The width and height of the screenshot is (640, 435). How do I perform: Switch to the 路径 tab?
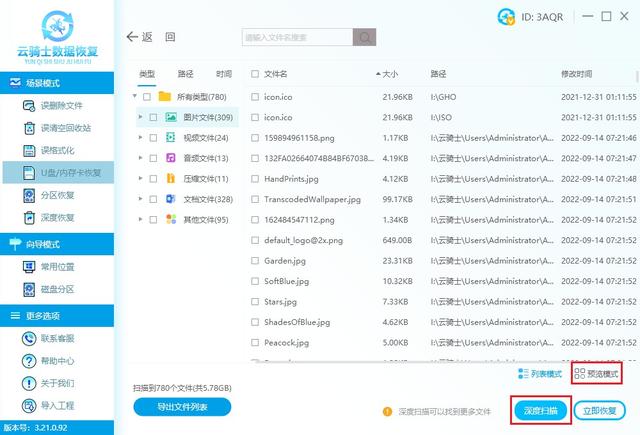(185, 74)
